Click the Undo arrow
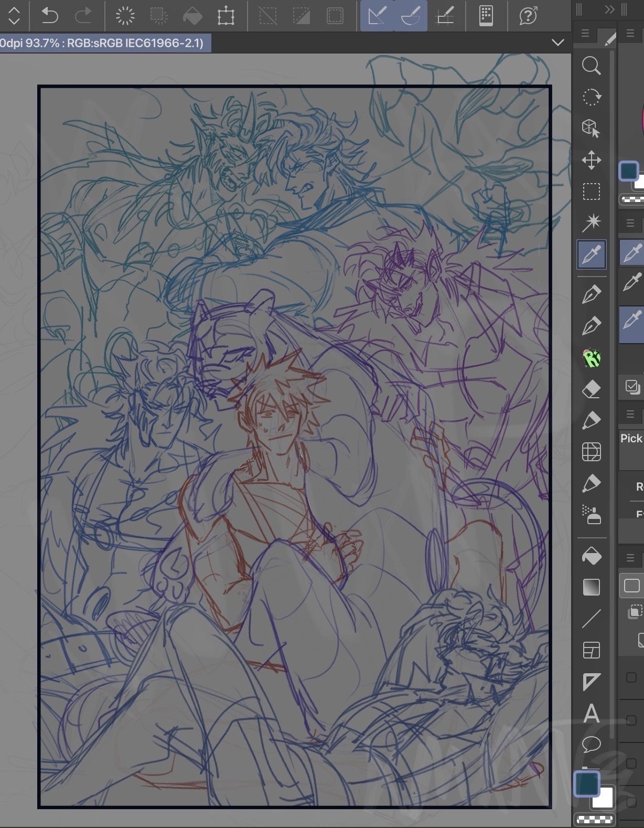The width and height of the screenshot is (644, 828). tap(49, 16)
